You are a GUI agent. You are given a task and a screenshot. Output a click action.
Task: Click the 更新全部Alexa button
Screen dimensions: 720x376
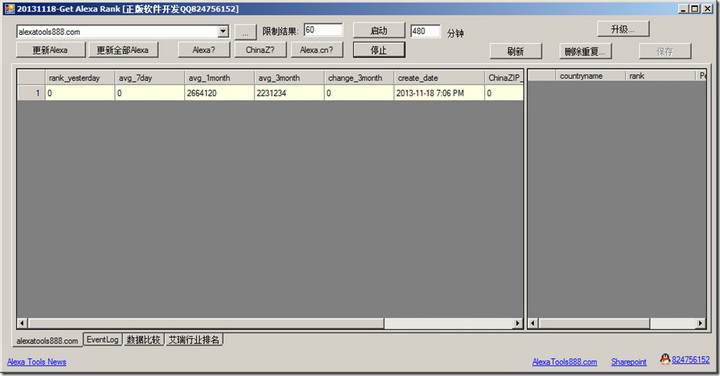(124, 50)
